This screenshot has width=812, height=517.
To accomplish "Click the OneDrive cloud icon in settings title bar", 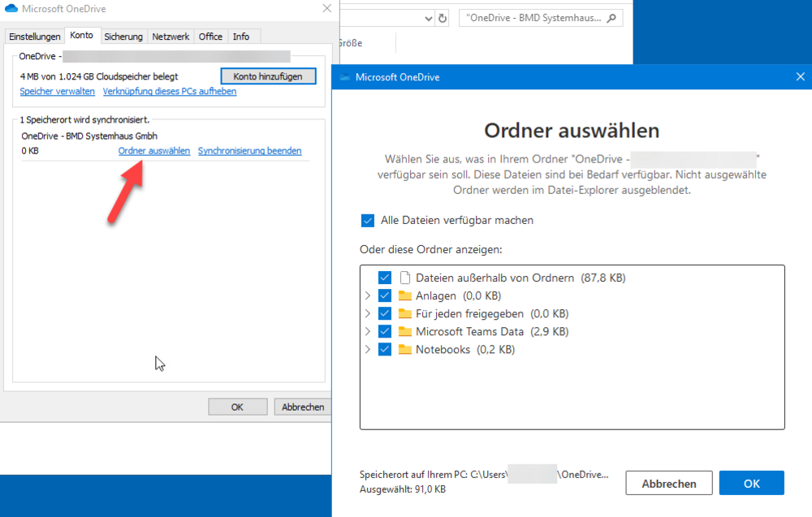I will tap(11, 9).
